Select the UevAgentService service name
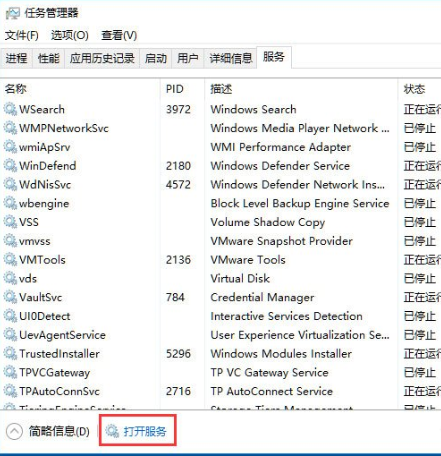Image resolution: width=441 pixels, height=456 pixels. pyautogui.click(x=62, y=335)
